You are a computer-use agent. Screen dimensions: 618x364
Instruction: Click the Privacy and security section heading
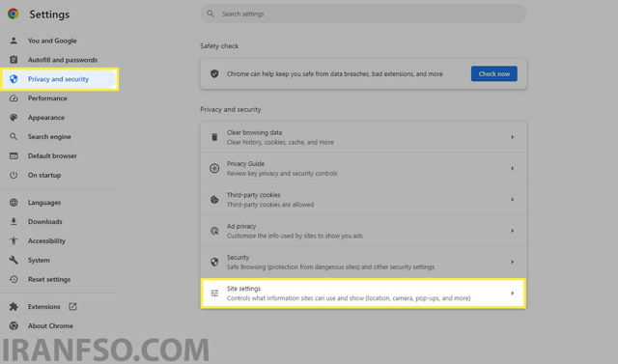coord(230,109)
